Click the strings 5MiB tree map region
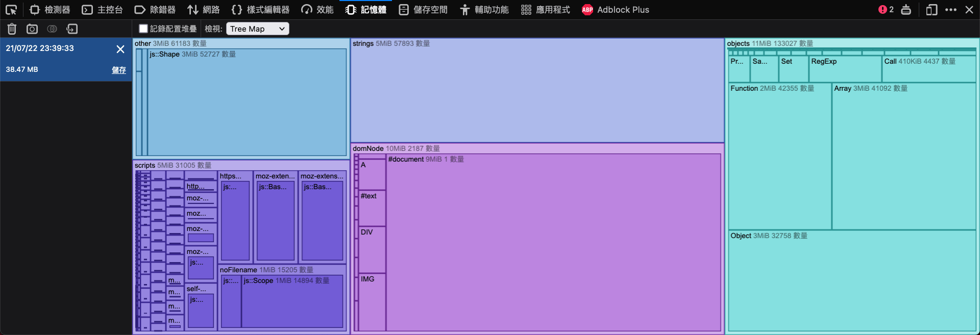 pos(537,92)
